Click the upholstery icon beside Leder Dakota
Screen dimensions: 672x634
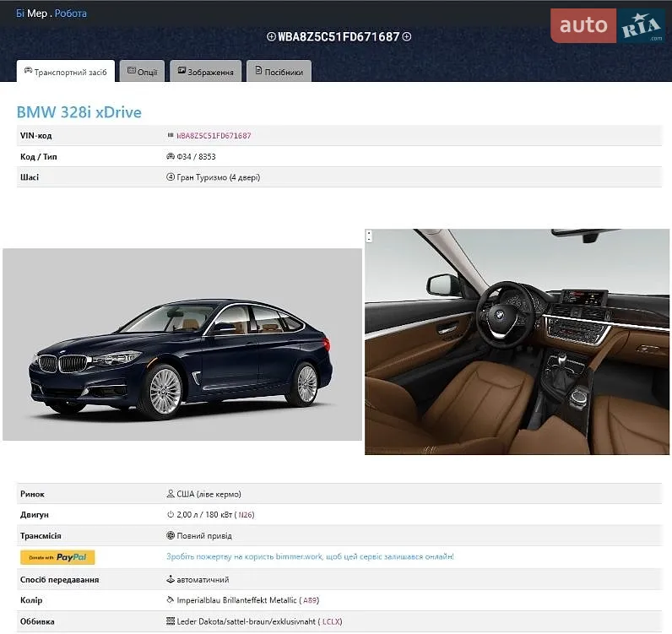171,620
